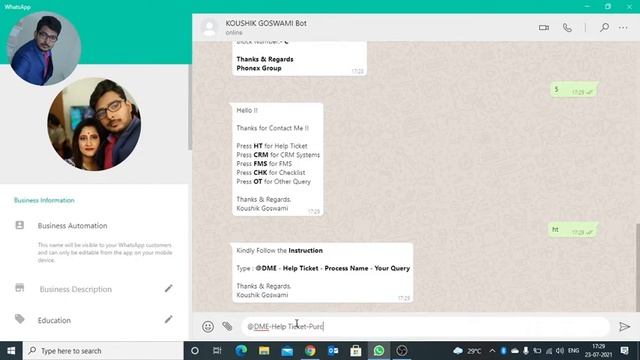Click the Education label

coord(54,320)
